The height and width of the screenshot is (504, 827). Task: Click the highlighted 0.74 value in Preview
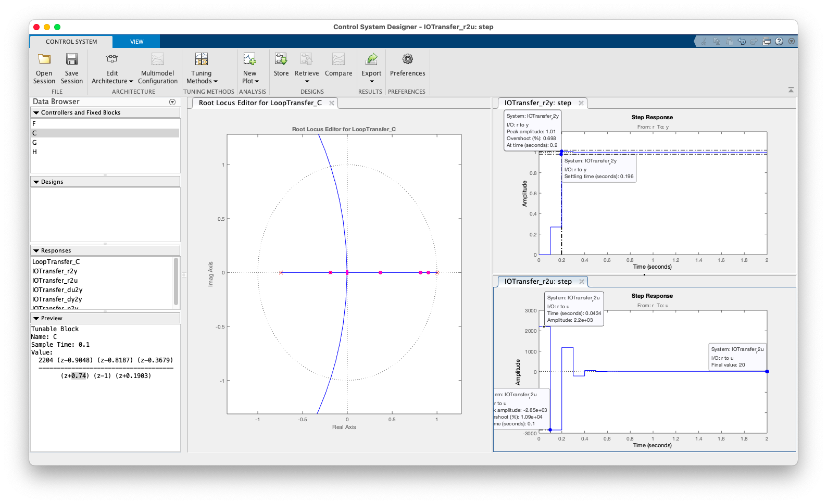(x=79, y=376)
